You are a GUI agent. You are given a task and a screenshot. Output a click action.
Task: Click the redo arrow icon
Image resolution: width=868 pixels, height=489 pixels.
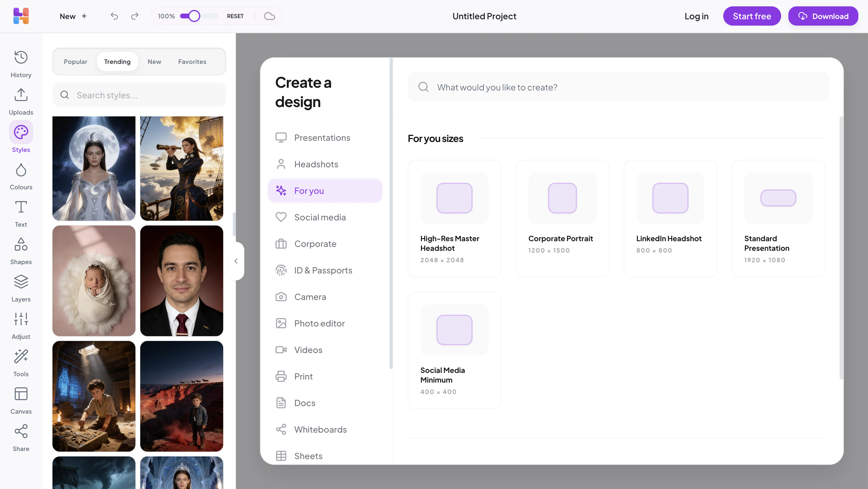135,16
